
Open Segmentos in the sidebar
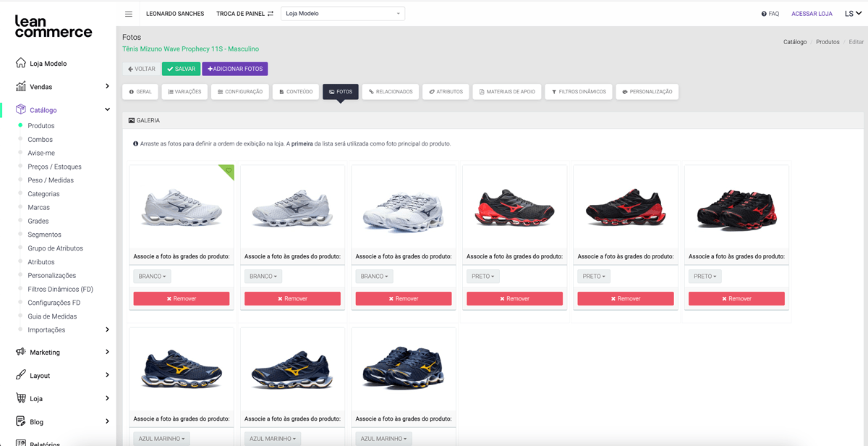click(x=45, y=235)
